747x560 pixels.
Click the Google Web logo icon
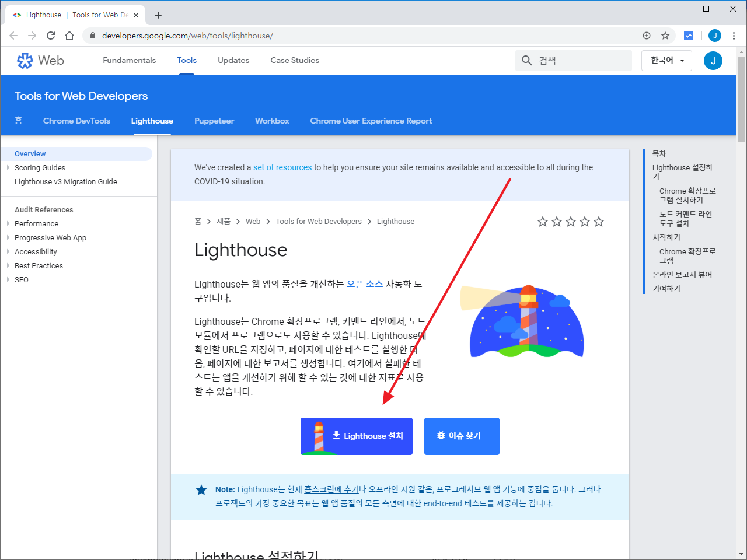(x=25, y=61)
